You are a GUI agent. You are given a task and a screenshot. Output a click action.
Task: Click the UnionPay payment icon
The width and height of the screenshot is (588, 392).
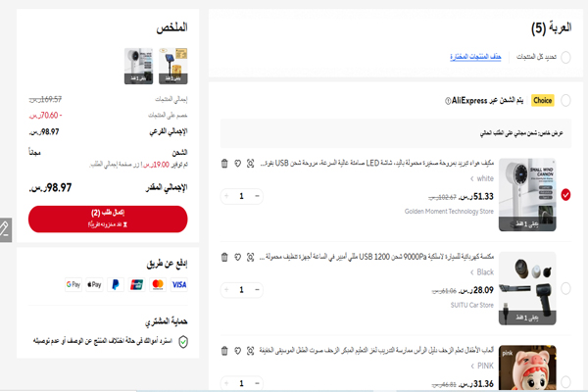point(137,285)
